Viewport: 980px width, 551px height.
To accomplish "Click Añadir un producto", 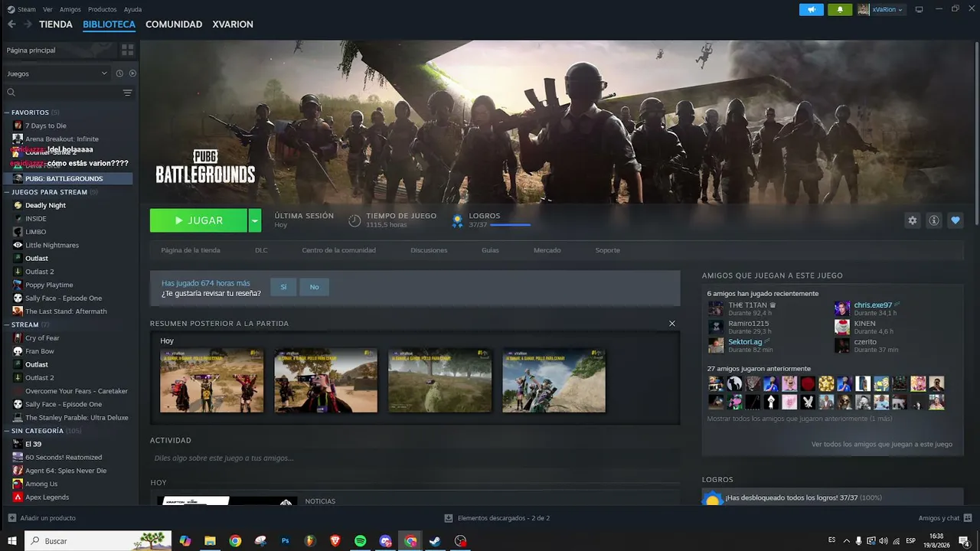I will point(48,518).
